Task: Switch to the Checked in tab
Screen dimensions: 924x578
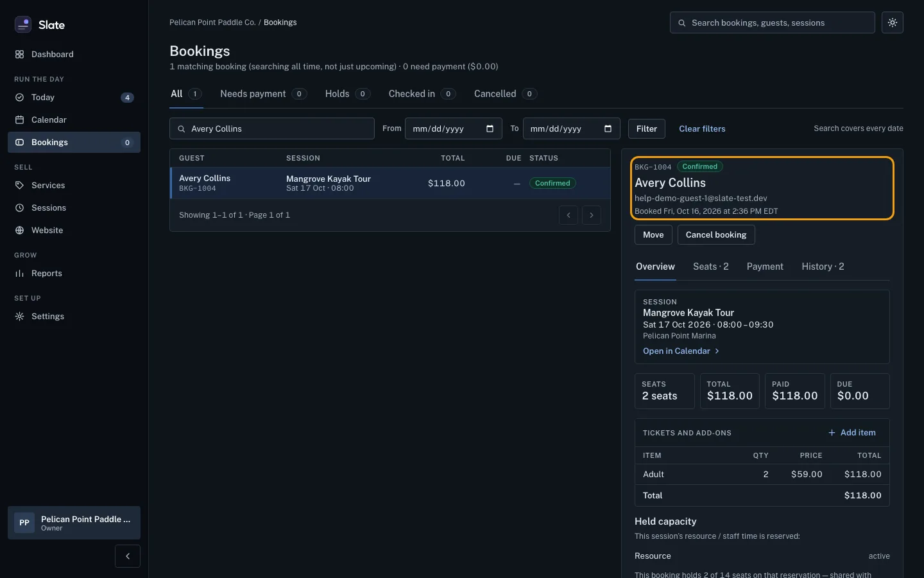Action: click(422, 94)
